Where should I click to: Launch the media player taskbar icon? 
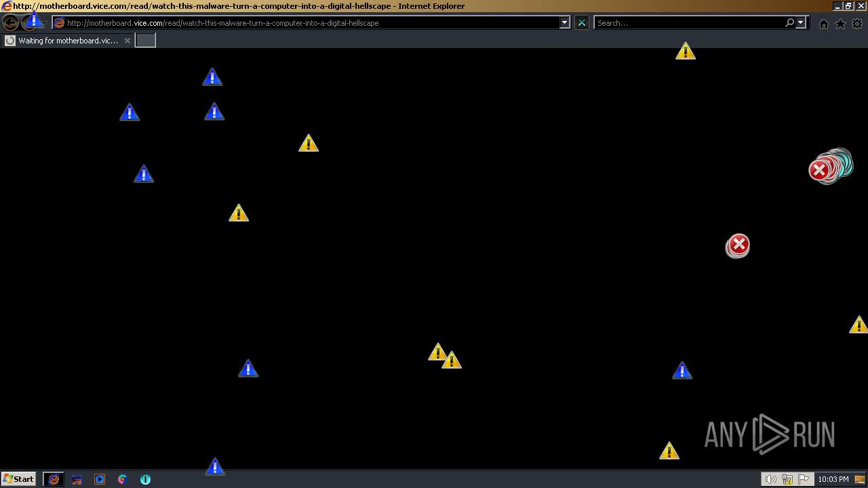(x=100, y=479)
